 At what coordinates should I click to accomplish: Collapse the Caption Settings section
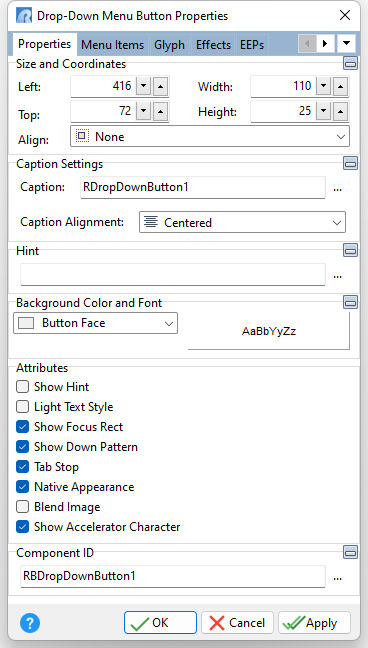pyautogui.click(x=351, y=163)
